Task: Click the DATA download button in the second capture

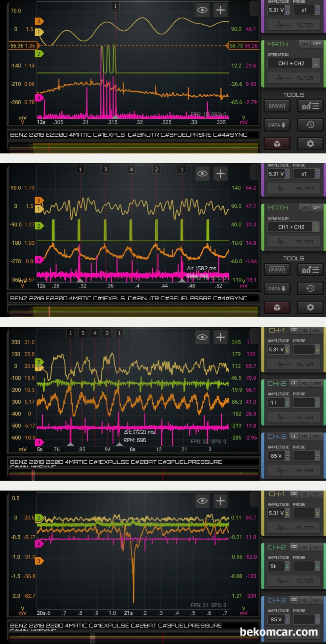Action: click(x=277, y=288)
